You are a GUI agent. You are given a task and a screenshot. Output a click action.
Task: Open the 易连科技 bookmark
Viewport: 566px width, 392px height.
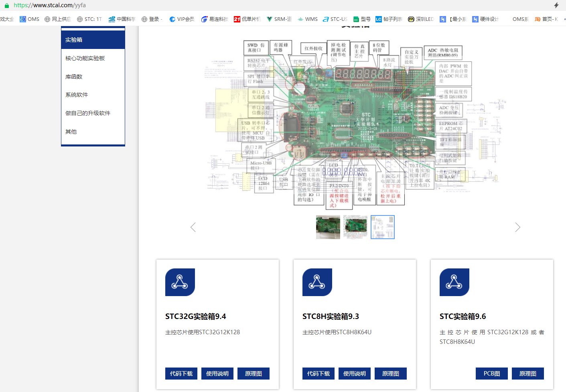pyautogui.click(x=215, y=19)
